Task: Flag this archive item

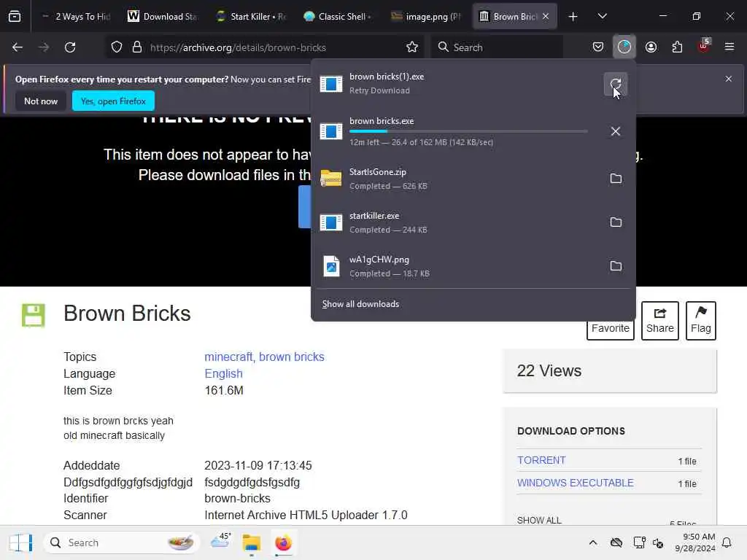Action: point(700,321)
